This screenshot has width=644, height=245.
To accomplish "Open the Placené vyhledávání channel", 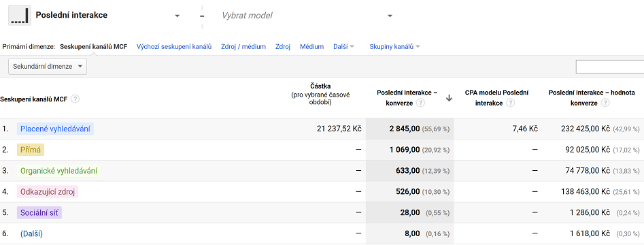I will coord(56,129).
